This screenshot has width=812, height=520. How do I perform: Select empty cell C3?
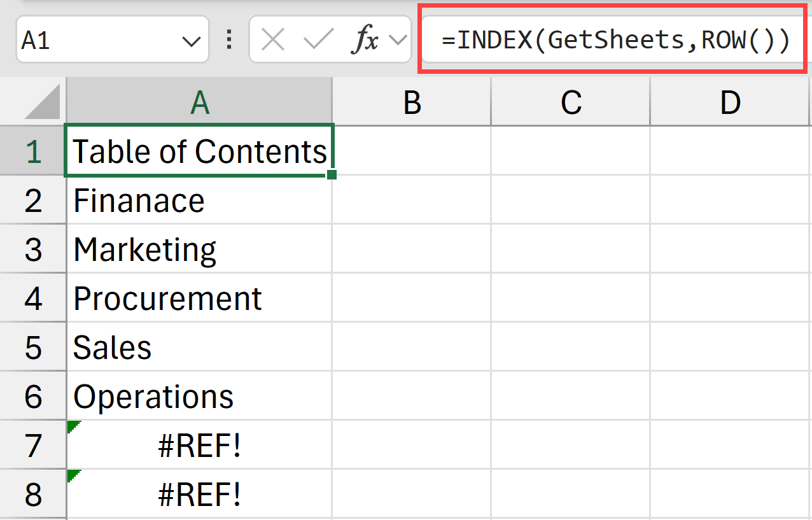click(571, 249)
